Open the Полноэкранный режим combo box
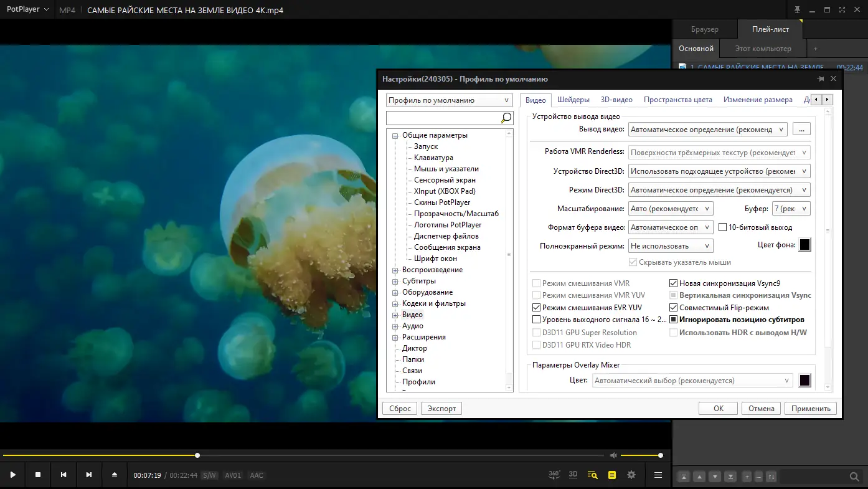Viewport: 868px width, 489px height. 670,246
